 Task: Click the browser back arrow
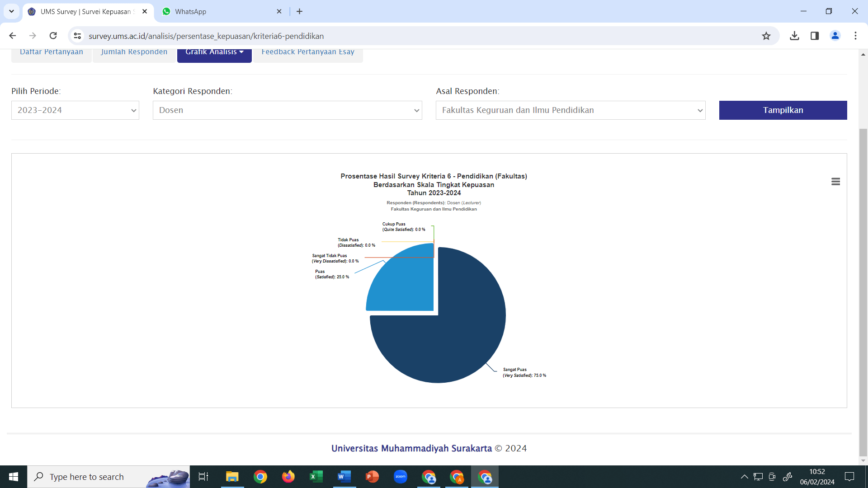pyautogui.click(x=13, y=36)
